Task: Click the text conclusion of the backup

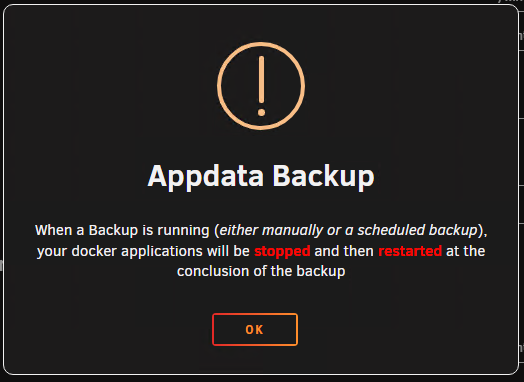Action: coord(261,271)
